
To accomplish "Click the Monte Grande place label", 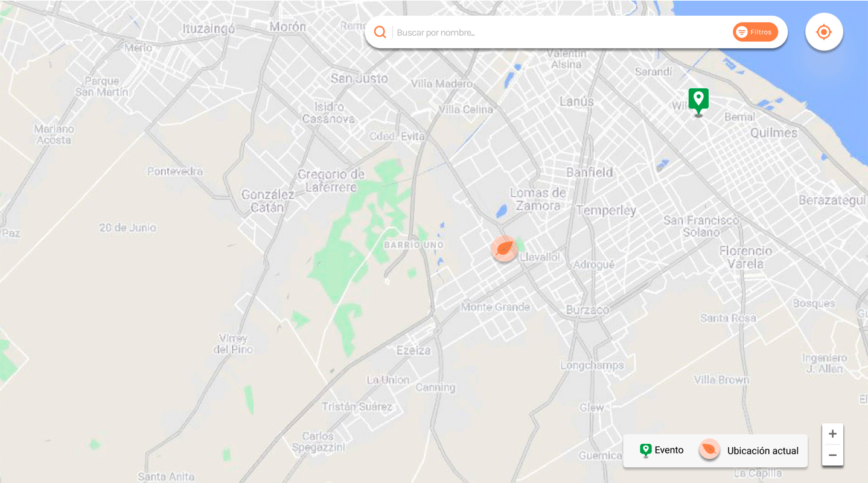I will click(x=495, y=307).
